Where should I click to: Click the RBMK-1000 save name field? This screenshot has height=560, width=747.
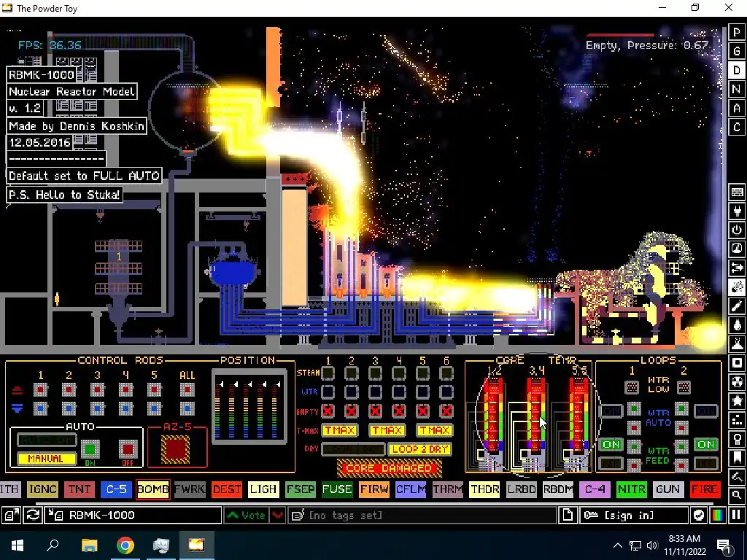pos(133,516)
